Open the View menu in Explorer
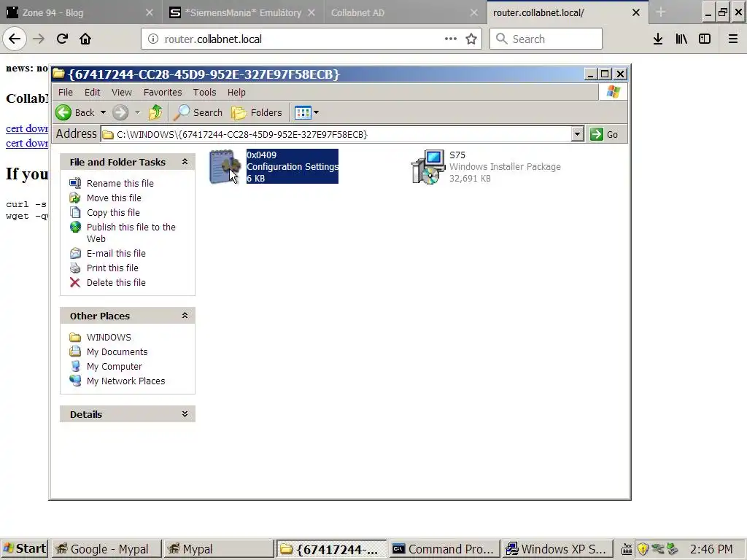Image resolution: width=747 pixels, height=560 pixels. tap(122, 93)
